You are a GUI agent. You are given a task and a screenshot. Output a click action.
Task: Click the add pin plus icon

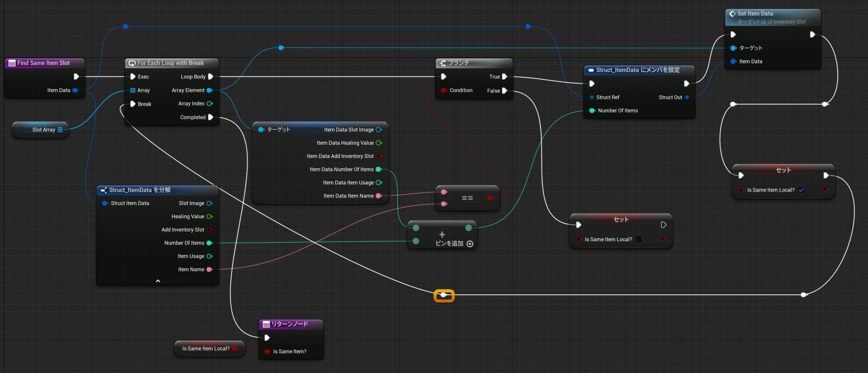pyautogui.click(x=470, y=244)
